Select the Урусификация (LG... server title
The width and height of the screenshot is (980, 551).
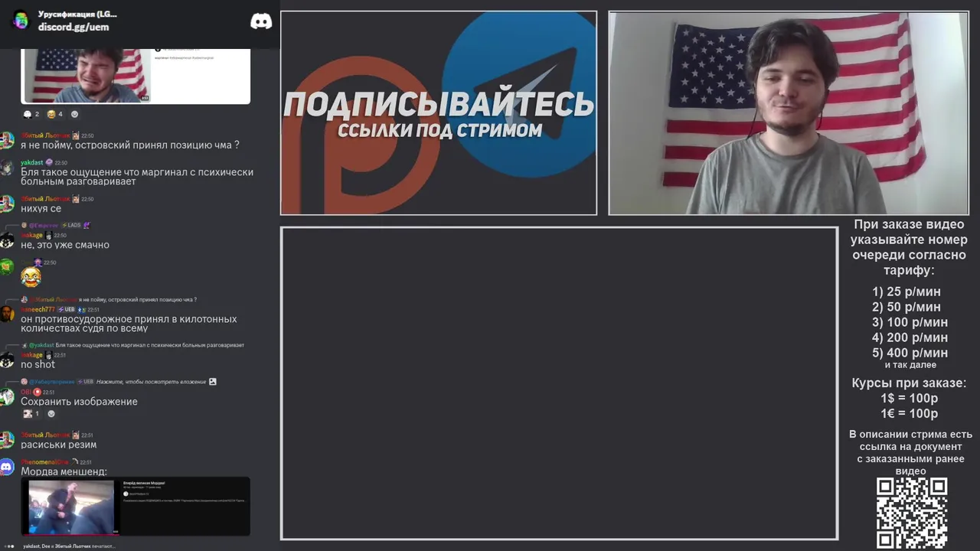tap(77, 14)
